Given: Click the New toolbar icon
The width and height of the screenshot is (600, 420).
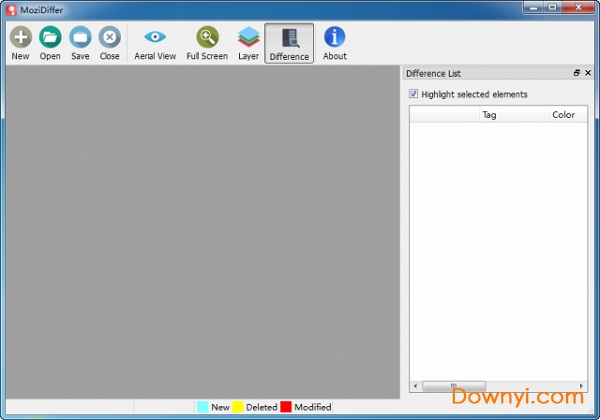Looking at the screenshot, I should (20, 41).
